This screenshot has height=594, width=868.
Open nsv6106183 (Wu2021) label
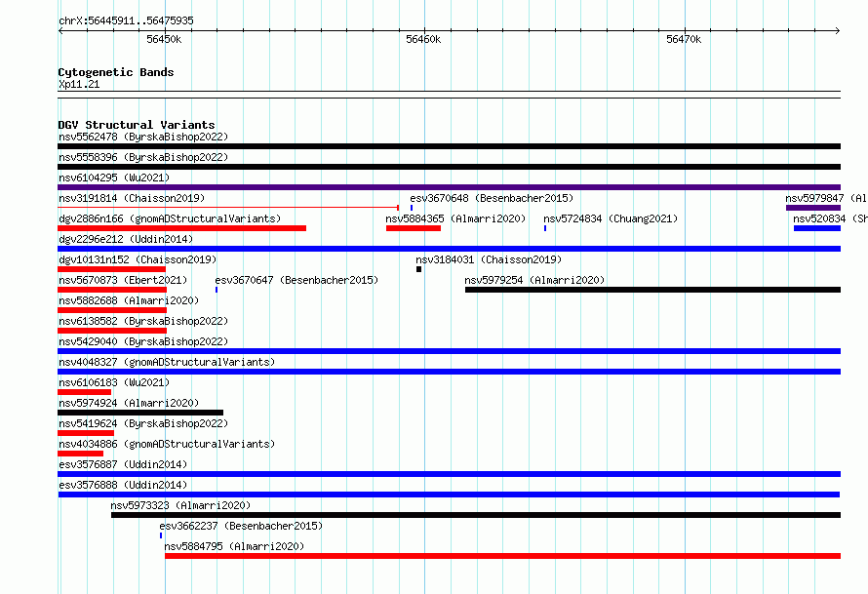[x=114, y=382]
